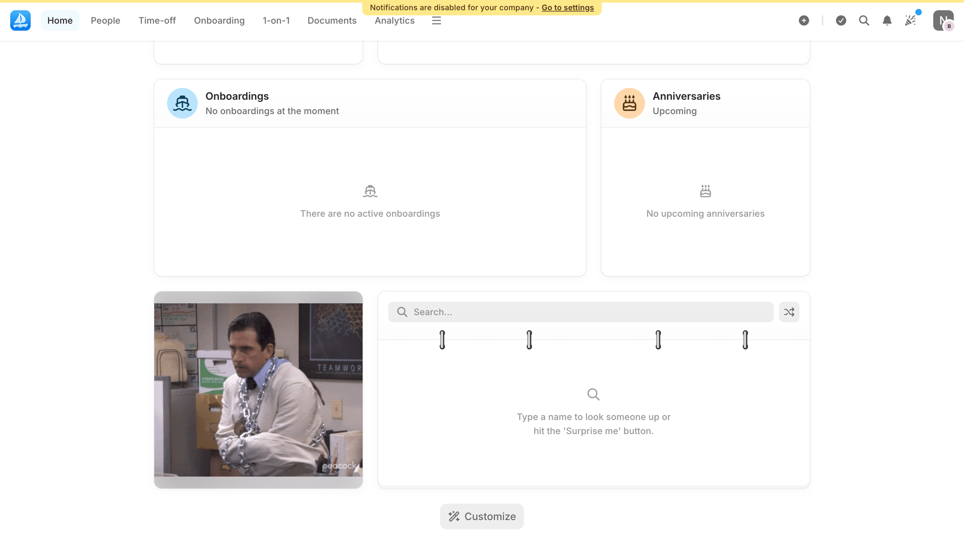The width and height of the screenshot is (964, 560).
Task: Open the notifications bell icon
Action: pyautogui.click(x=887, y=20)
